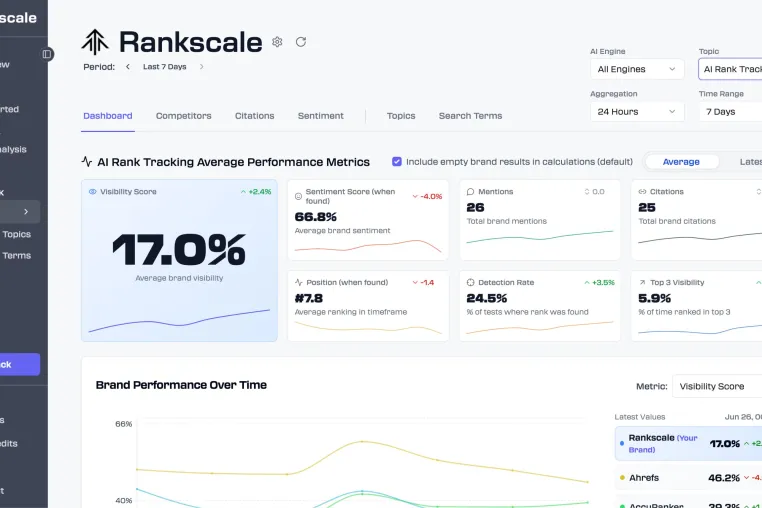Click the metrics section activity icon
The image size is (762, 508).
pyautogui.click(x=87, y=161)
